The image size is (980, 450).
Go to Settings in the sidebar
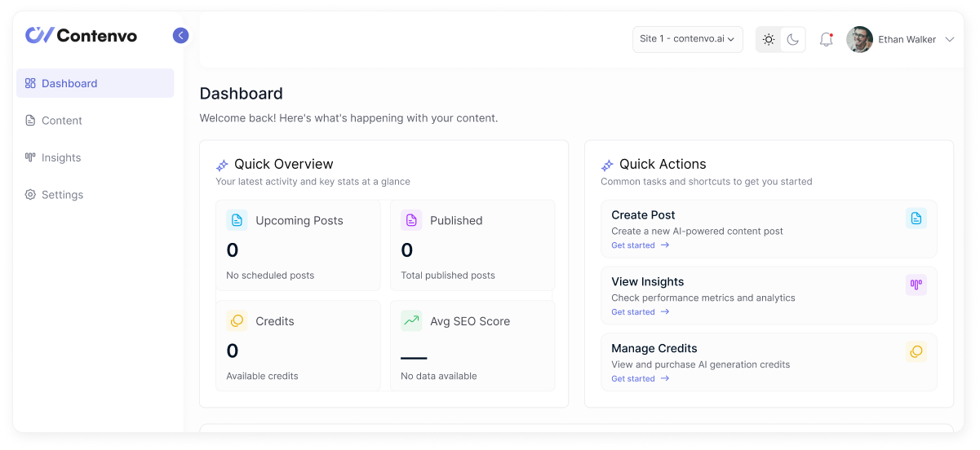click(x=62, y=195)
